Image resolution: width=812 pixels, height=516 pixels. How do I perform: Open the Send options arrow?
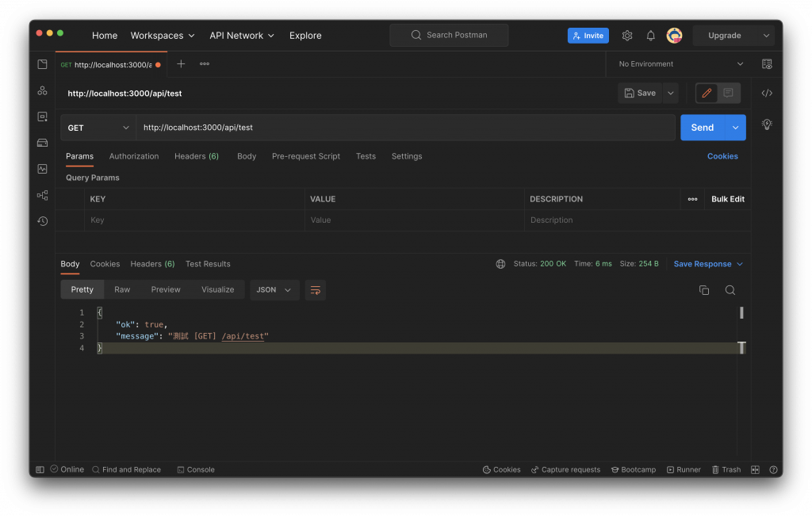pyautogui.click(x=735, y=128)
